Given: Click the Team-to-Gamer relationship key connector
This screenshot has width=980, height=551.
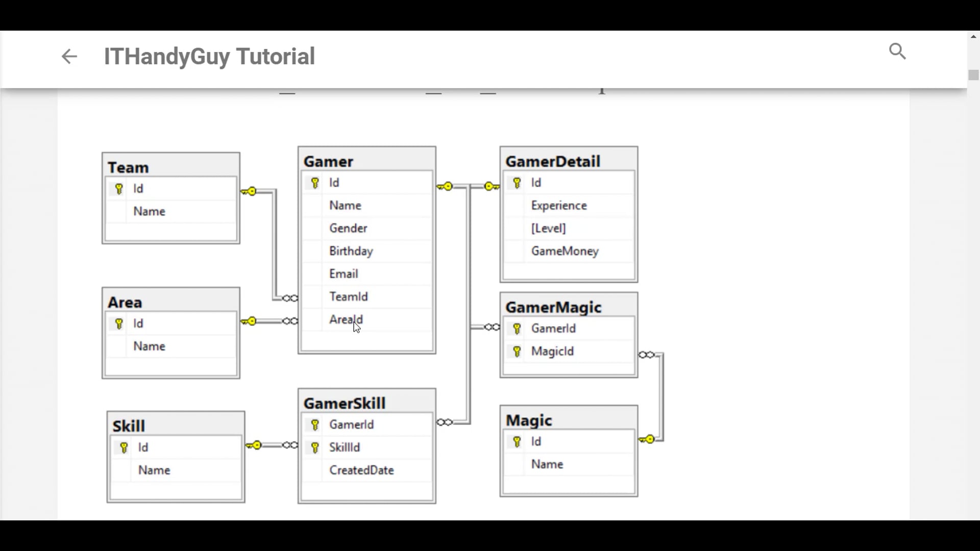Looking at the screenshot, I should pos(249,191).
